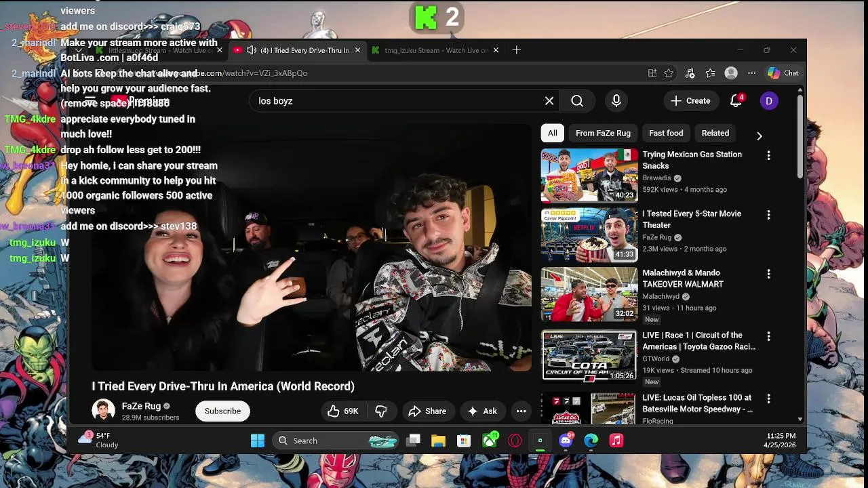Click the main video player
Image resolution: width=868 pixels, height=488 pixels.
pos(311,248)
